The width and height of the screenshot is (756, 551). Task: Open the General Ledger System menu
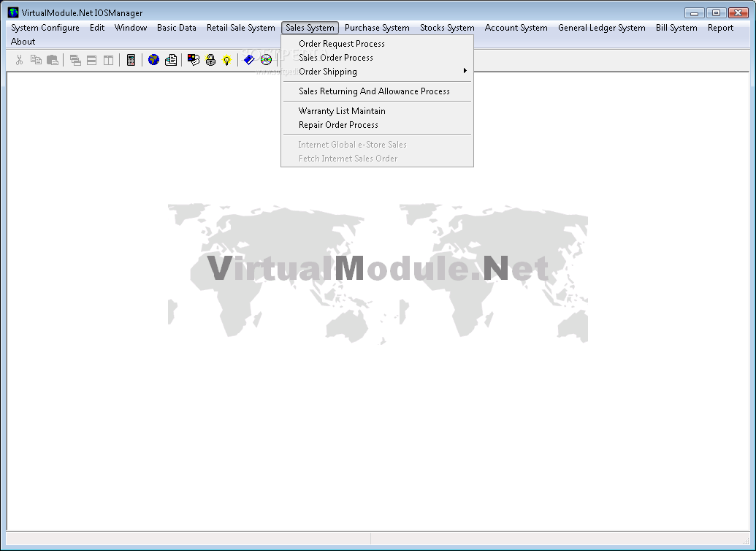(602, 28)
